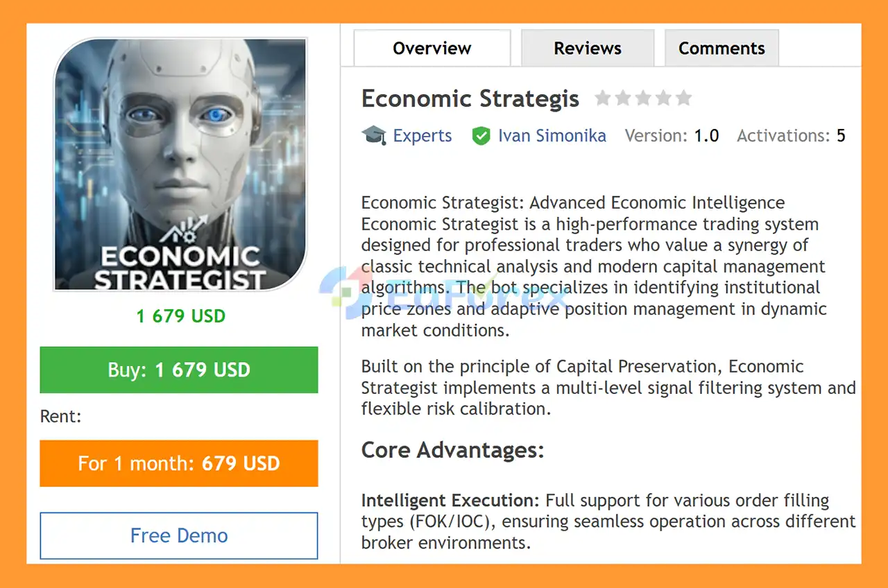
Task: Click the graduation cap Experts icon
Action: point(373,135)
